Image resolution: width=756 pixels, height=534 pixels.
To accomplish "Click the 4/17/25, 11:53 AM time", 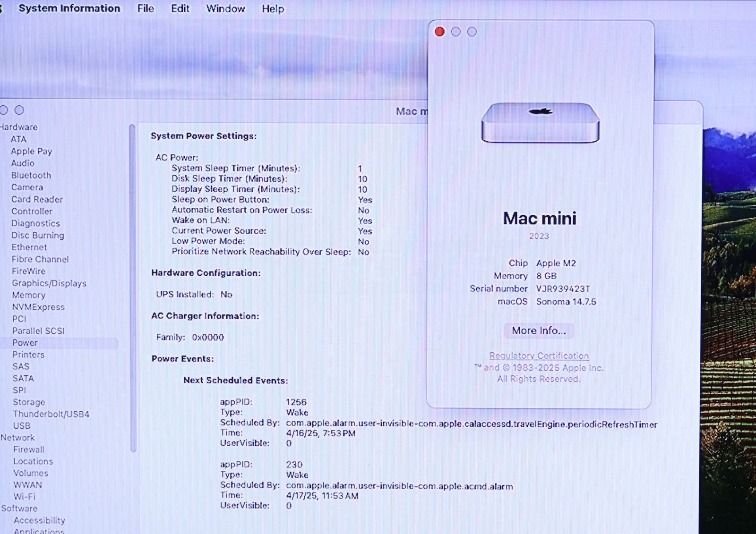I will tap(322, 496).
